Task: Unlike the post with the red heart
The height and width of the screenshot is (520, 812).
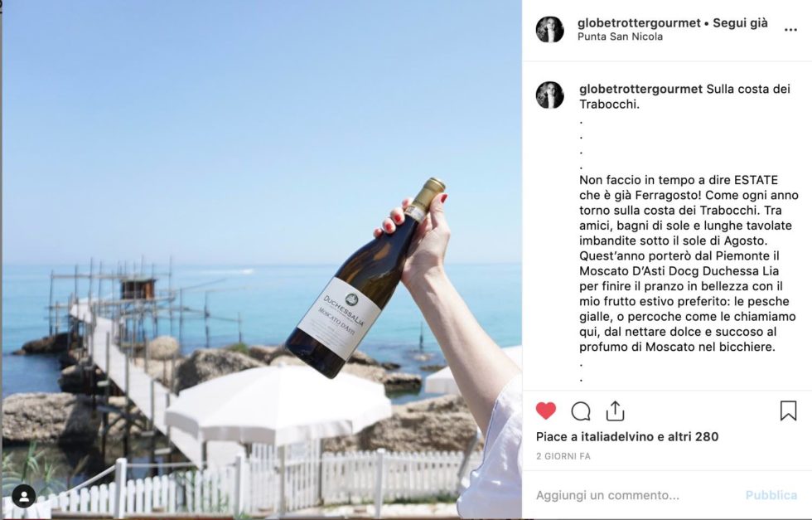Action: point(546,411)
